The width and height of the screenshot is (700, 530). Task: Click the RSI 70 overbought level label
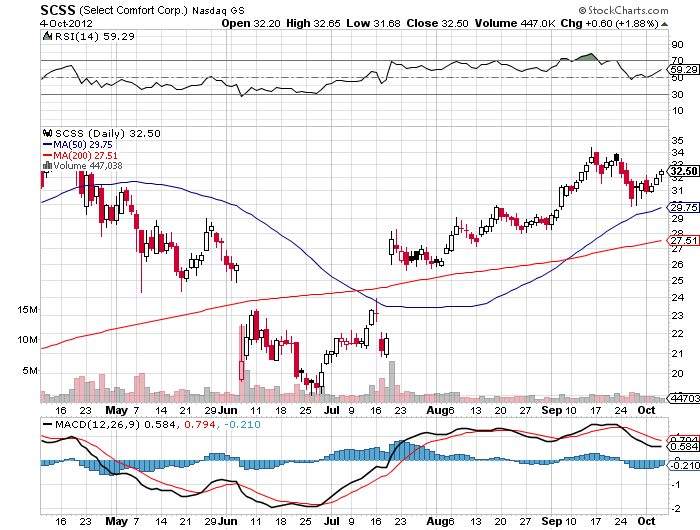point(677,60)
